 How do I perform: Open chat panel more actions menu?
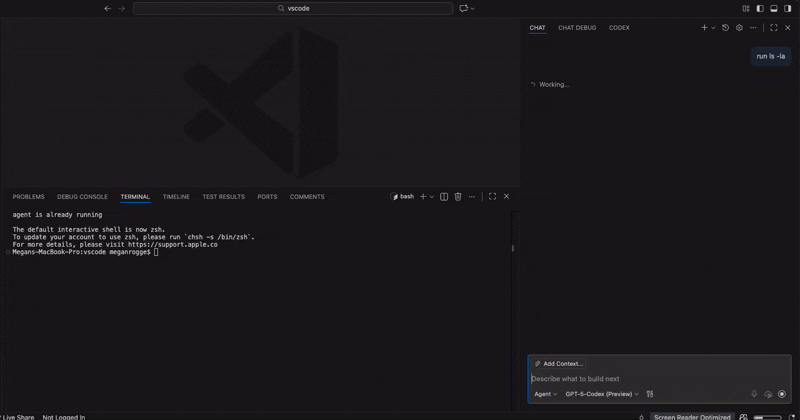pos(753,28)
